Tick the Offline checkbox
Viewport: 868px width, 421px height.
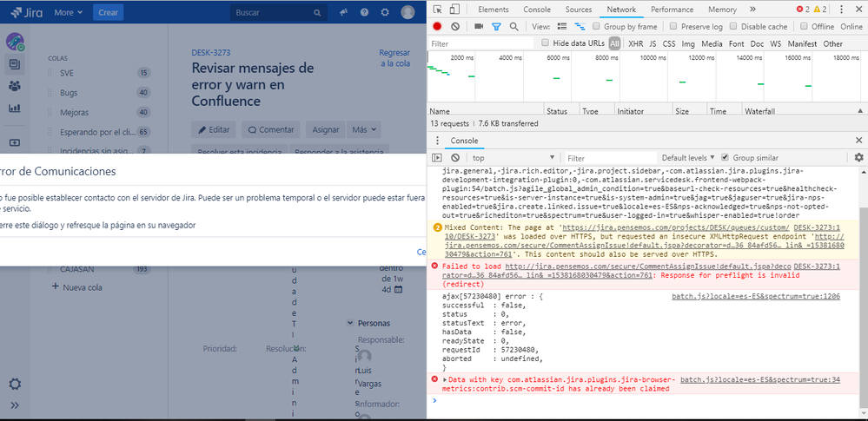pos(804,26)
